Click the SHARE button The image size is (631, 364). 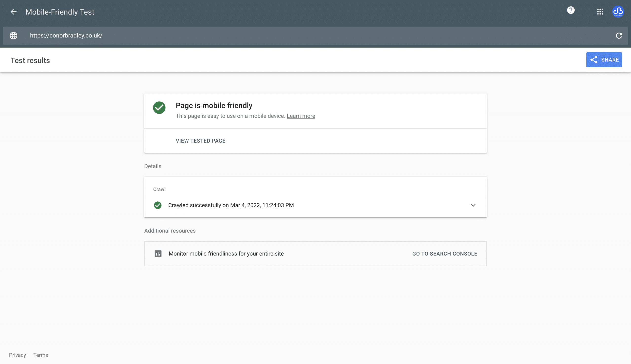(x=604, y=60)
